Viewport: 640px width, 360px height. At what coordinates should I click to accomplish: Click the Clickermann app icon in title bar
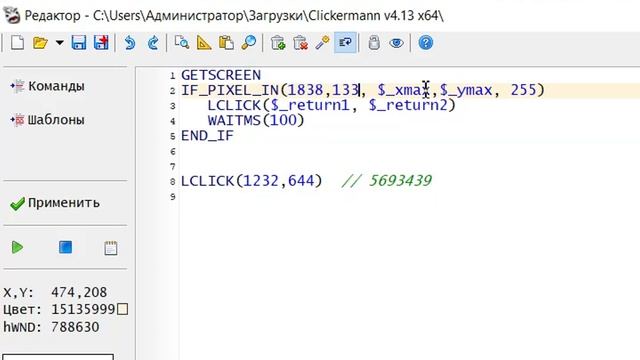pos(11,16)
